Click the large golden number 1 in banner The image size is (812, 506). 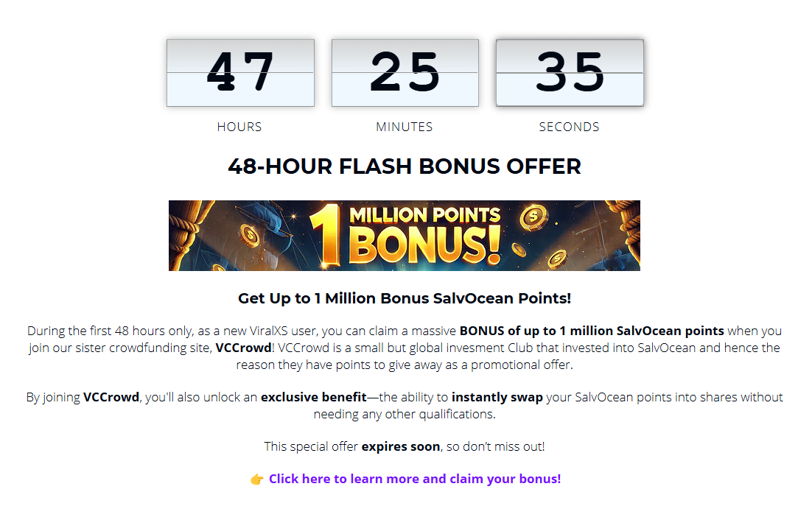coord(325,236)
